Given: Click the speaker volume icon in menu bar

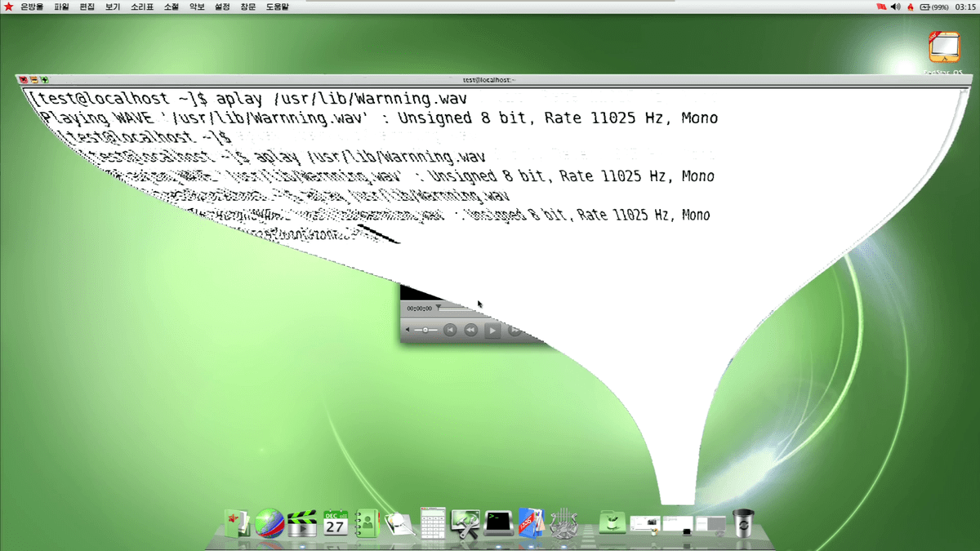Looking at the screenshot, I should 895,7.
